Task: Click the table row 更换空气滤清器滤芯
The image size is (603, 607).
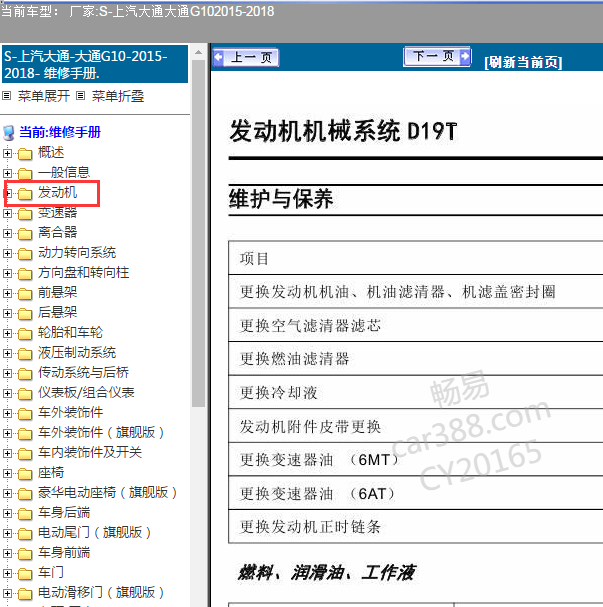Action: click(x=416, y=325)
